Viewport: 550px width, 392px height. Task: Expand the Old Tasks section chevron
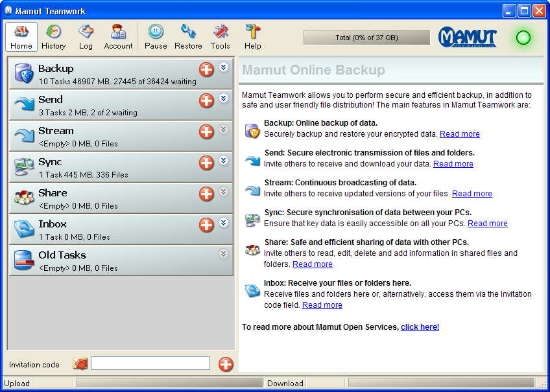point(223,253)
